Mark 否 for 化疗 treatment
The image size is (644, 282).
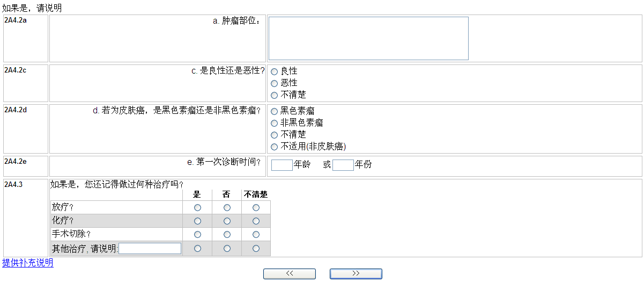(227, 221)
